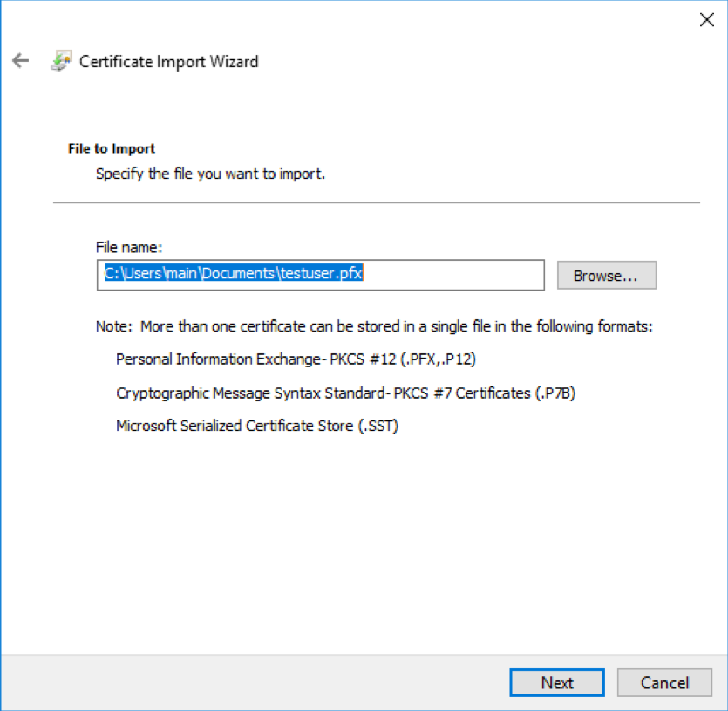Click the Microsoft Serialized Certificate Store line

[x=257, y=426]
